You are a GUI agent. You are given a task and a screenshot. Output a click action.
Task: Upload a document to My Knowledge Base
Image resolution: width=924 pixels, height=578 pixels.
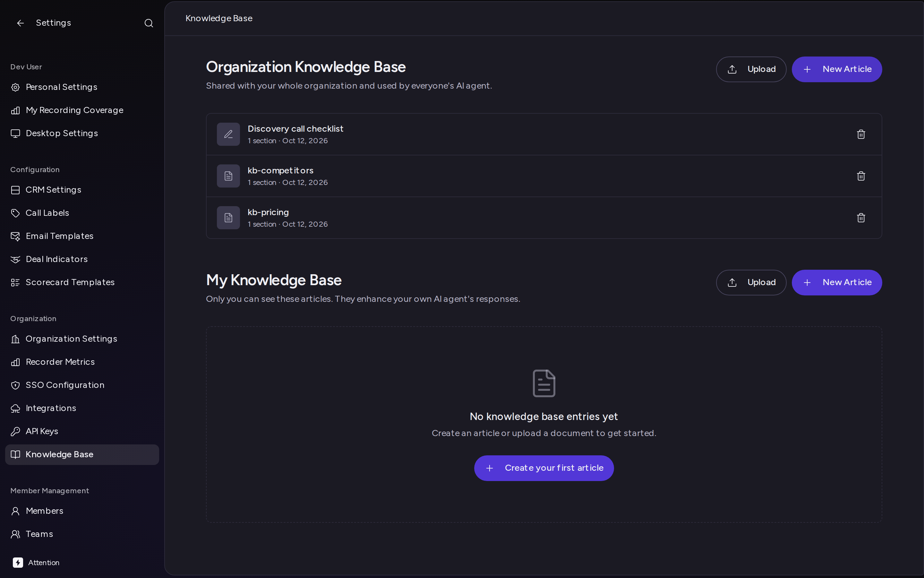pos(751,283)
